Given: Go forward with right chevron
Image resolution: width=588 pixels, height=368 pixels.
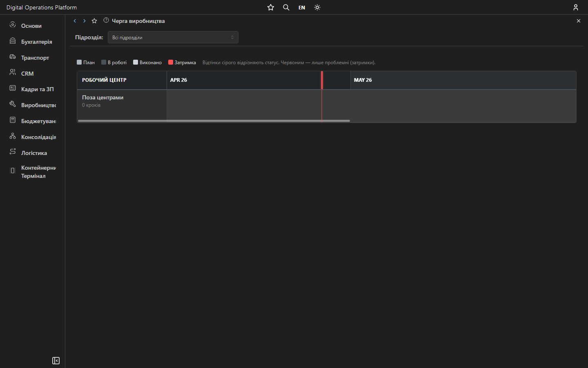Looking at the screenshot, I should (x=85, y=21).
